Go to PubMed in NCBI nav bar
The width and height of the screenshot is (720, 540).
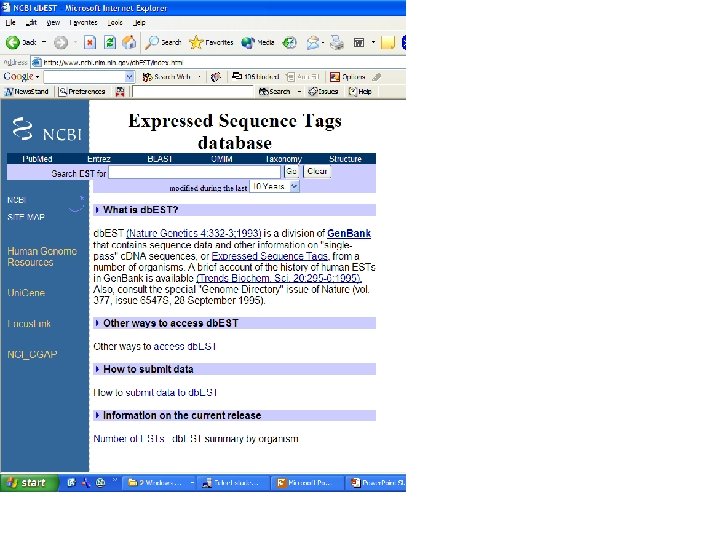tap(37, 159)
